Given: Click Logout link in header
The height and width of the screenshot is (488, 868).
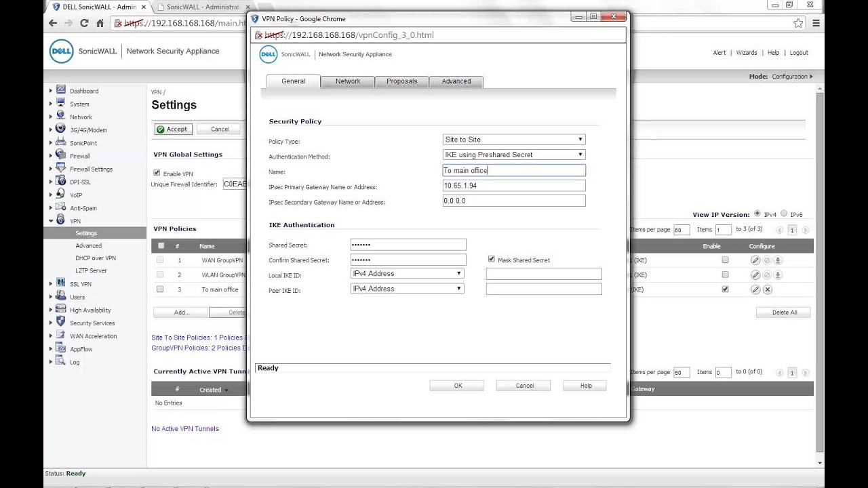Looking at the screenshot, I should tap(799, 53).
